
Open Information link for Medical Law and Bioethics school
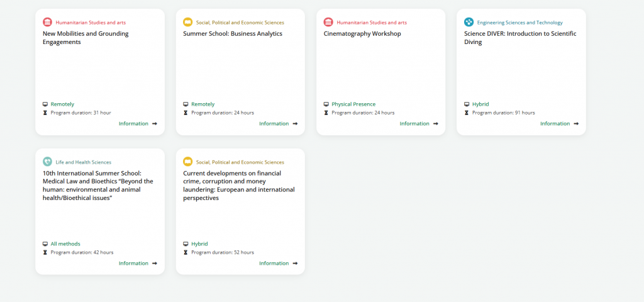133,264
